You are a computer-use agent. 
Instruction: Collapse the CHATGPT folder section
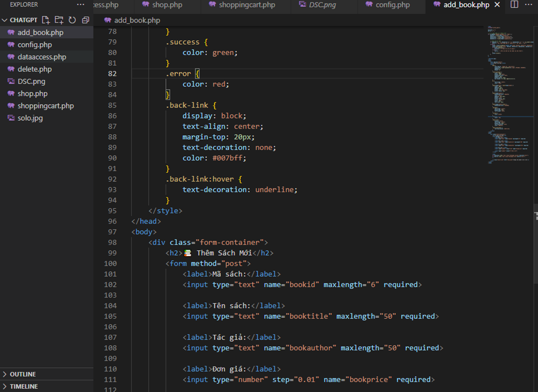pyautogui.click(x=4, y=20)
